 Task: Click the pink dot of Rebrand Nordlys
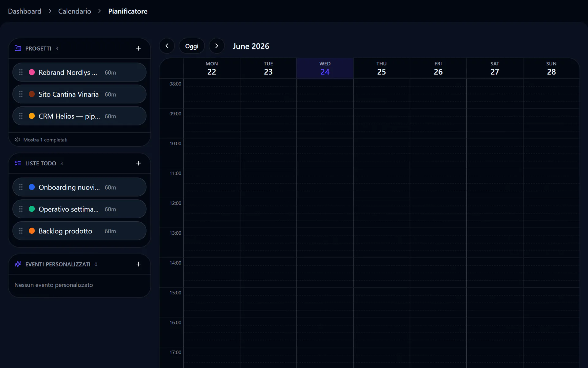(x=32, y=72)
